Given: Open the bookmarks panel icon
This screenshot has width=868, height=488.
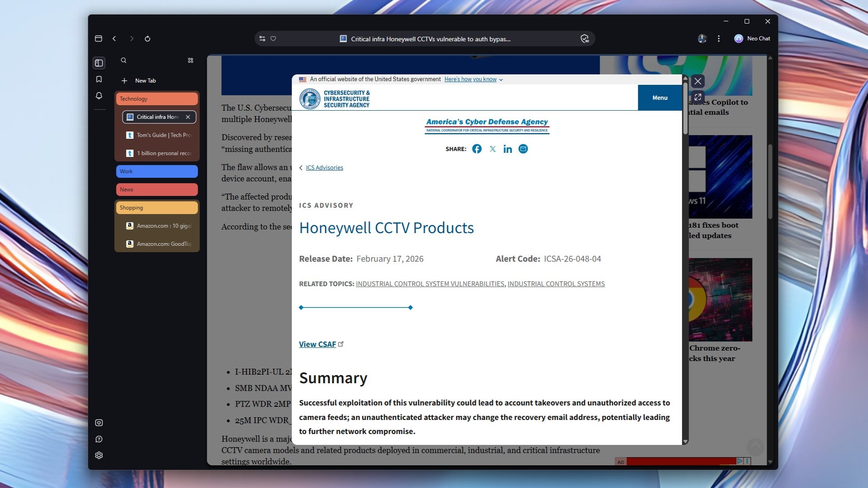Looking at the screenshot, I should click(99, 79).
